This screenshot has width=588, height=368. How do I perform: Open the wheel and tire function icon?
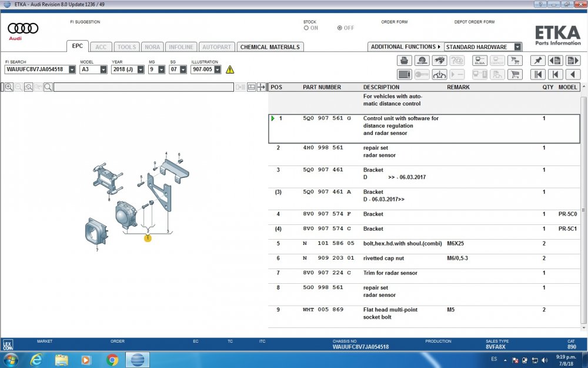pyautogui.click(x=422, y=60)
